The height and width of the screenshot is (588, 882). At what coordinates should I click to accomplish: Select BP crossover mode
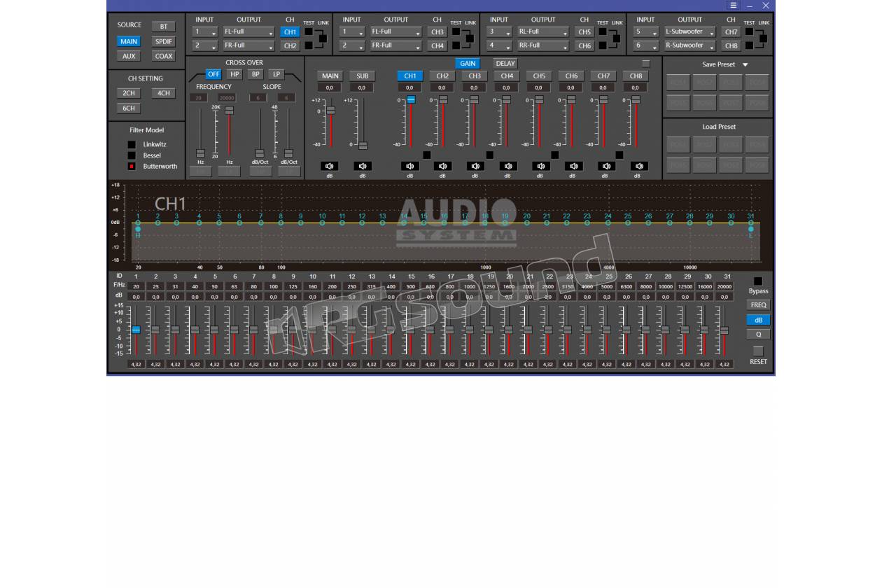pyautogui.click(x=255, y=74)
